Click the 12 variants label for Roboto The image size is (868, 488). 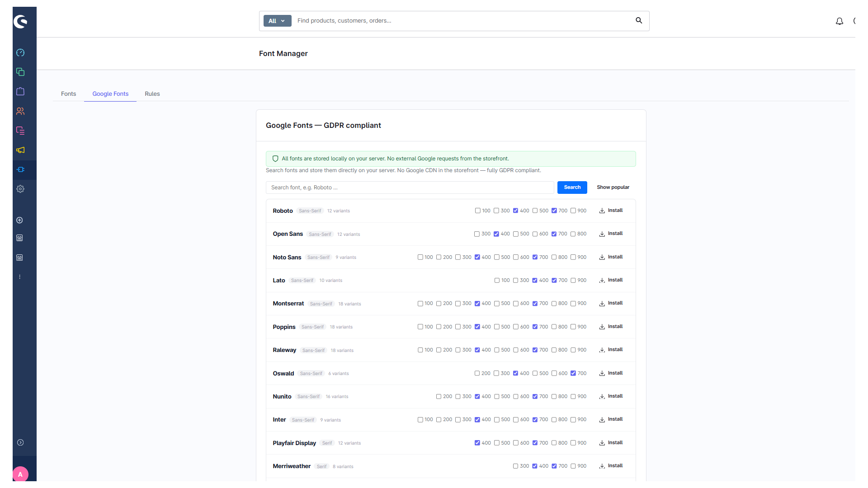339,211
